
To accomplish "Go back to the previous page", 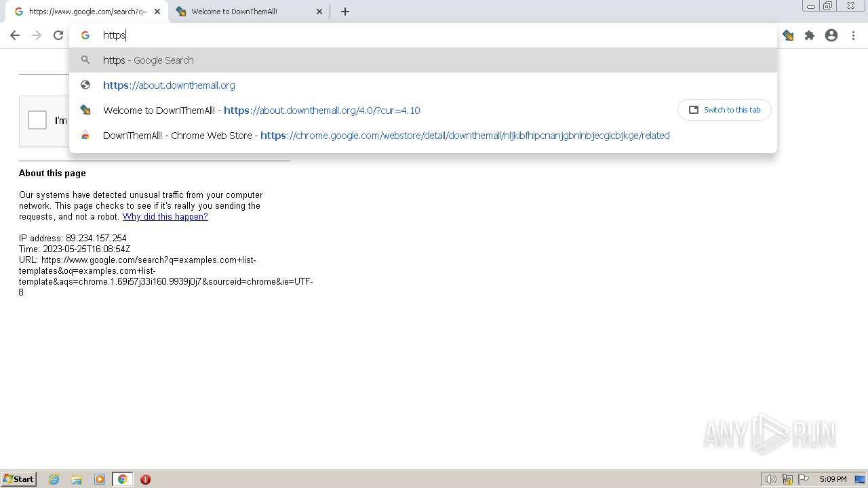I will pos(15,35).
